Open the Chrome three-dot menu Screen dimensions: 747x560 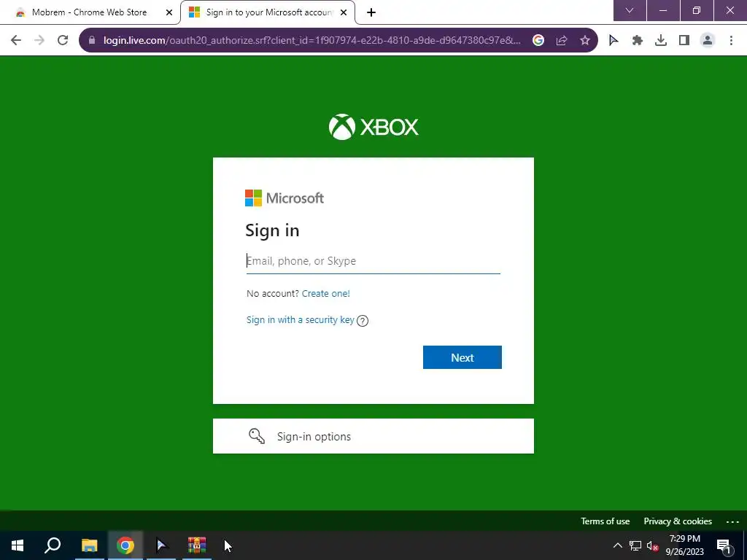tap(731, 40)
